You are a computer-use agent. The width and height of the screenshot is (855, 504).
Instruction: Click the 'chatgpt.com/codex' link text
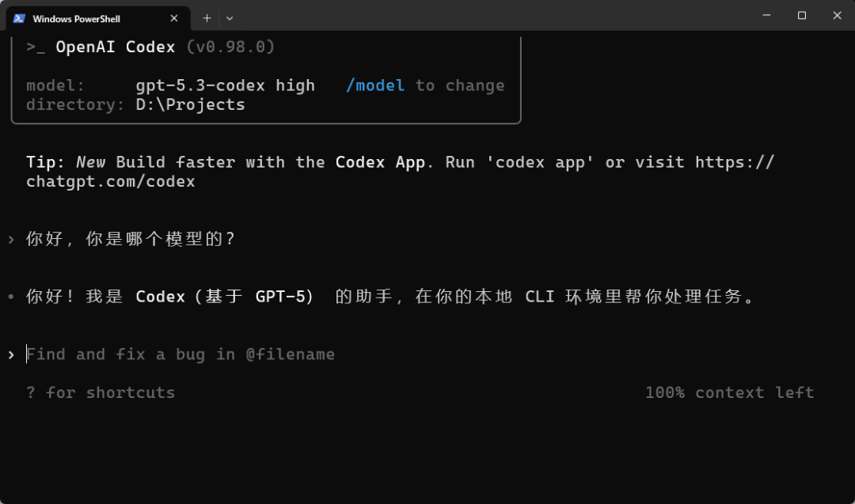(x=111, y=181)
